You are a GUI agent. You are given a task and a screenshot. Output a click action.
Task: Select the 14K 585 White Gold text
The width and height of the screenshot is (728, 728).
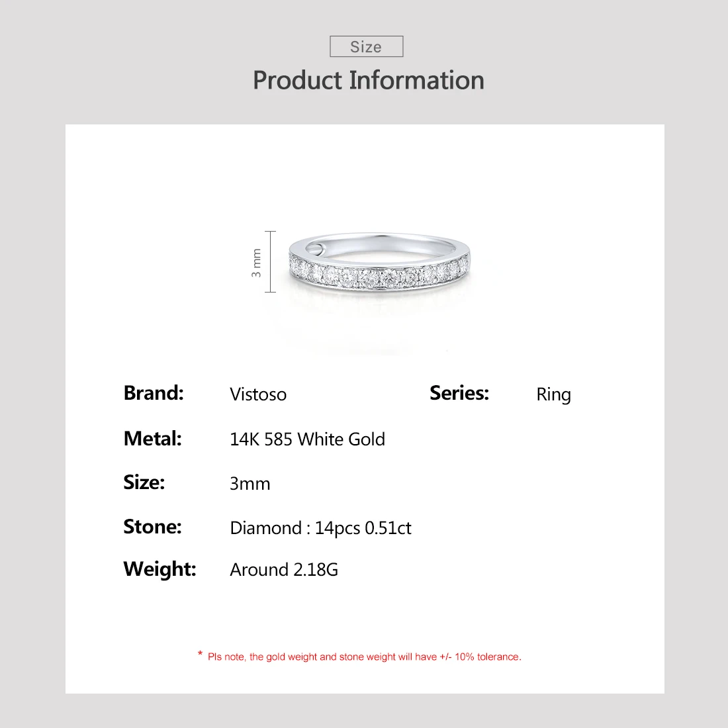(x=307, y=439)
